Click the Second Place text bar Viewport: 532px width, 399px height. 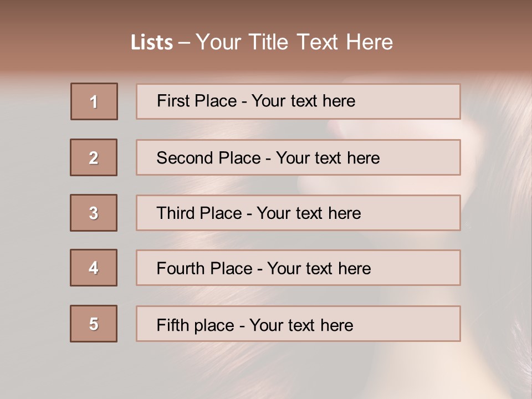298,157
